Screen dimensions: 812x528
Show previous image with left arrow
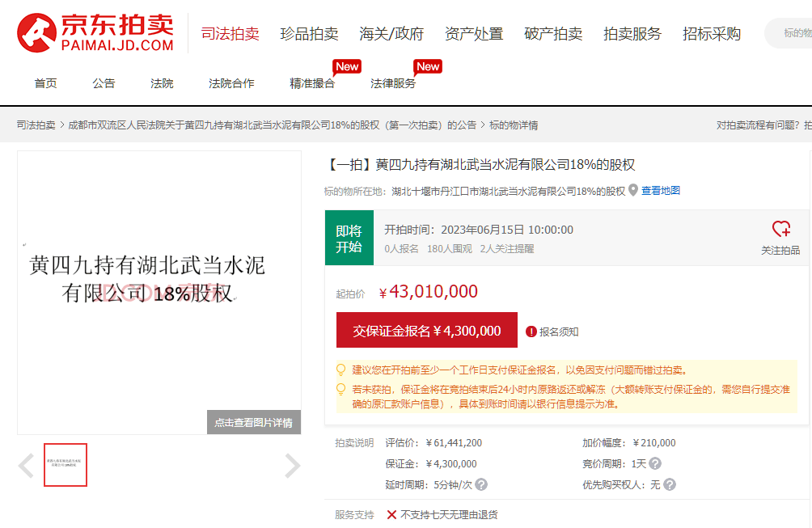click(x=26, y=466)
